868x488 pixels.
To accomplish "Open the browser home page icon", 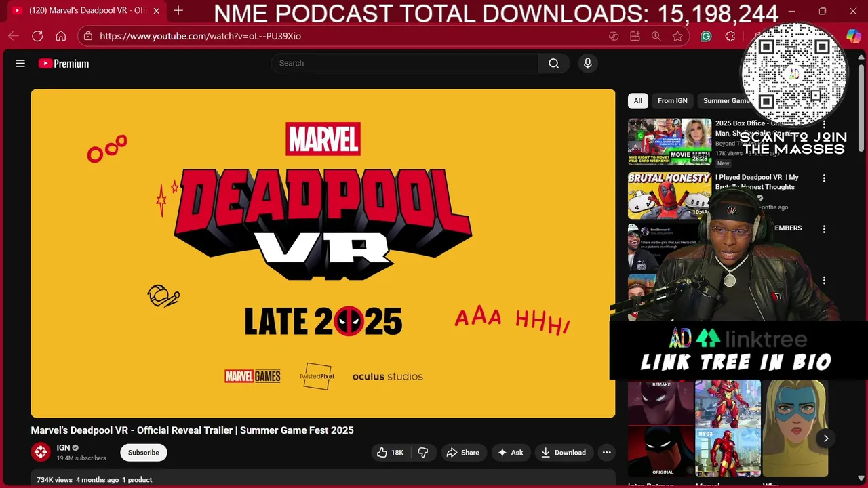I will (x=61, y=36).
